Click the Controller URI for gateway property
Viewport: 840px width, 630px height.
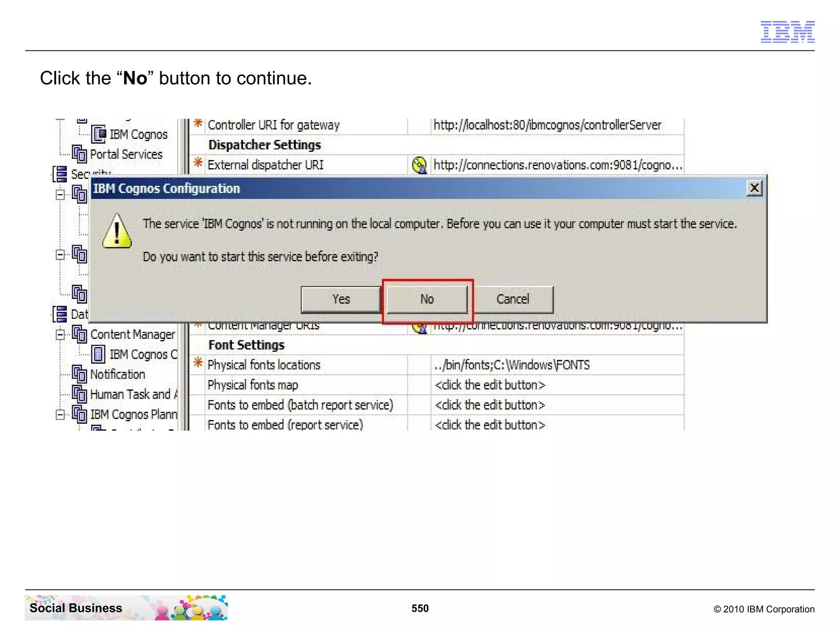(x=274, y=125)
